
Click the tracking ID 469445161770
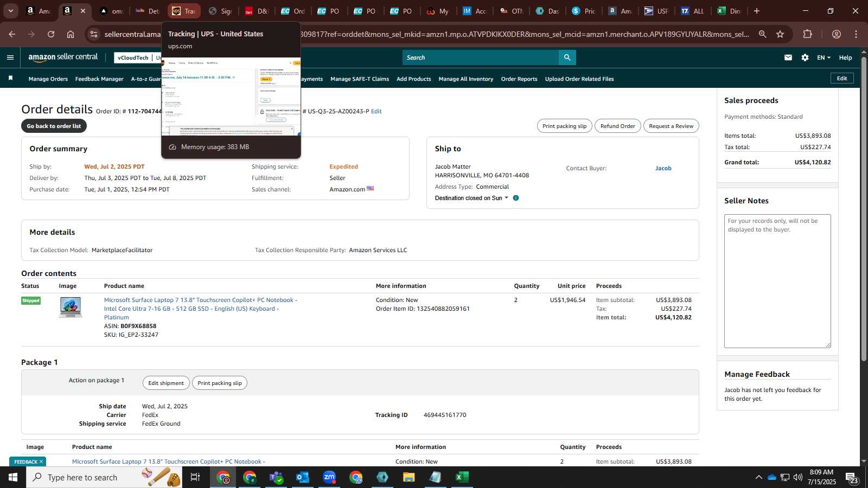[445, 415]
